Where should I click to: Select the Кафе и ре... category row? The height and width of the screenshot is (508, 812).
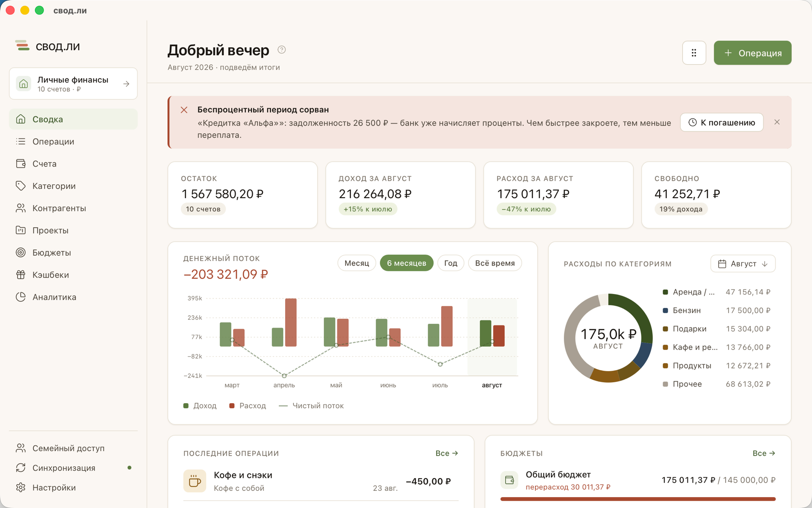(x=716, y=347)
